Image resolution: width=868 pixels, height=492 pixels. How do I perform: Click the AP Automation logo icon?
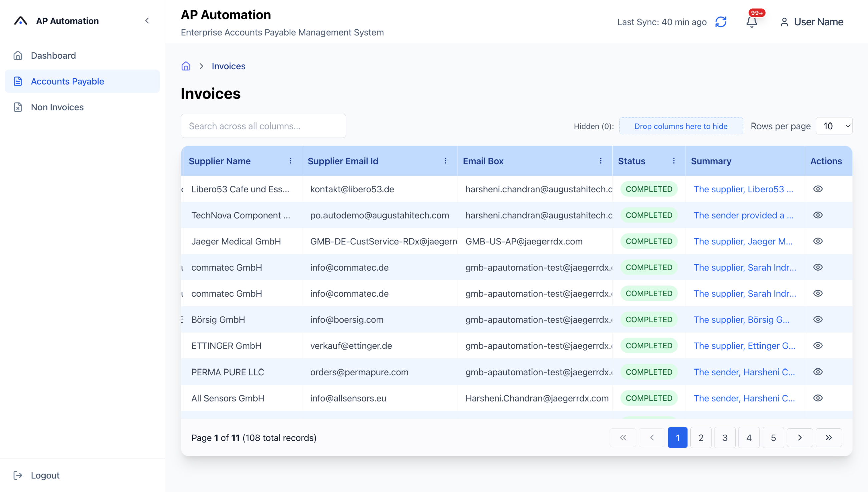coord(20,21)
